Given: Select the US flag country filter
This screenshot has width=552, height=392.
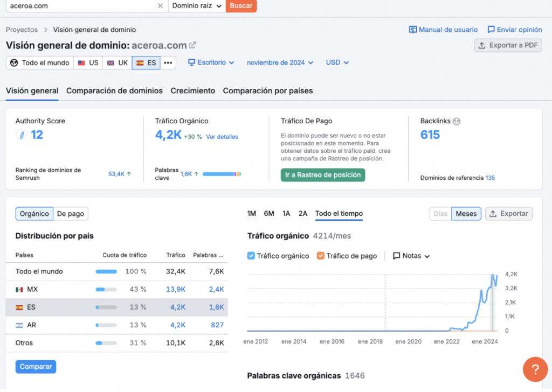Looking at the screenshot, I should coord(88,62).
